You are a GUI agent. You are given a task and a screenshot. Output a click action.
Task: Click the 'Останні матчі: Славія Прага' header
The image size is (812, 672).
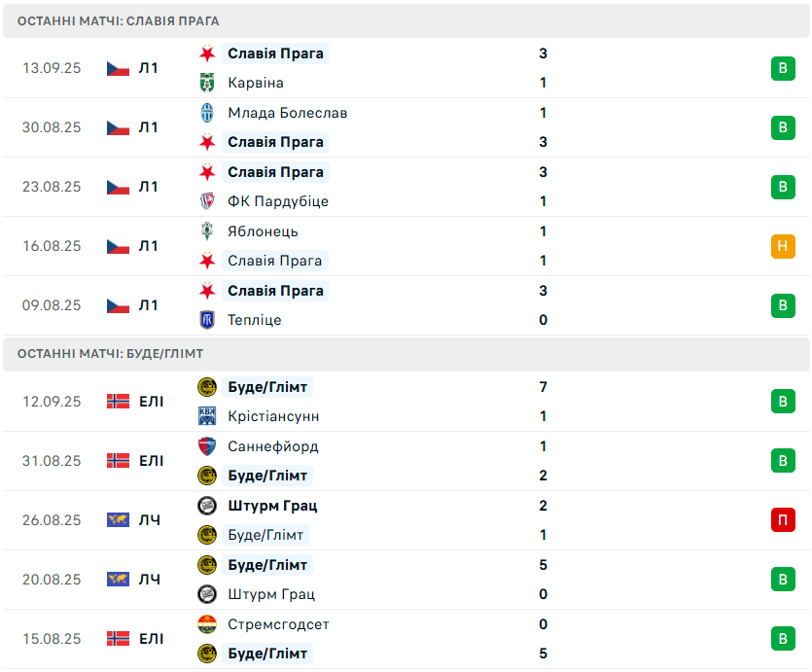[x=118, y=20]
